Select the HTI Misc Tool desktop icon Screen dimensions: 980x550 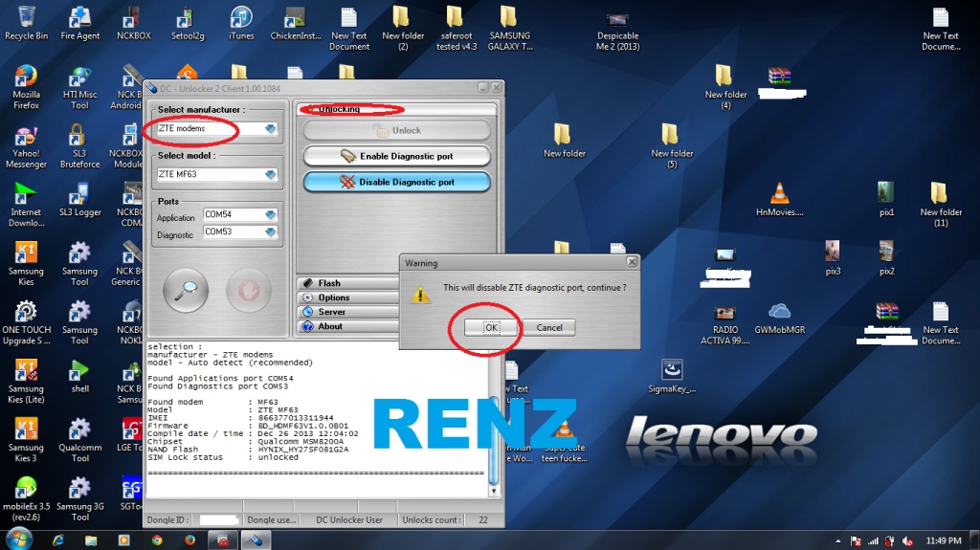point(80,87)
